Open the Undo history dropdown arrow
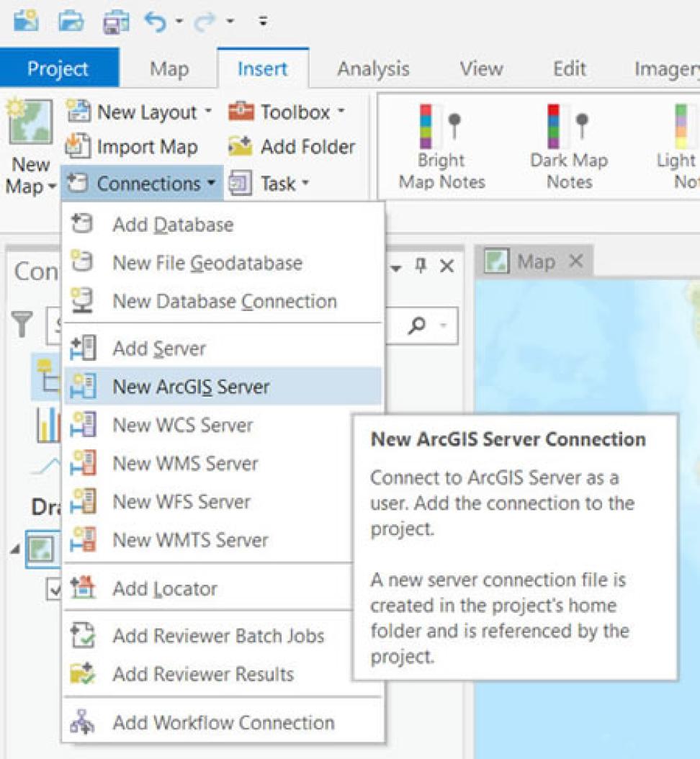 coord(179,21)
